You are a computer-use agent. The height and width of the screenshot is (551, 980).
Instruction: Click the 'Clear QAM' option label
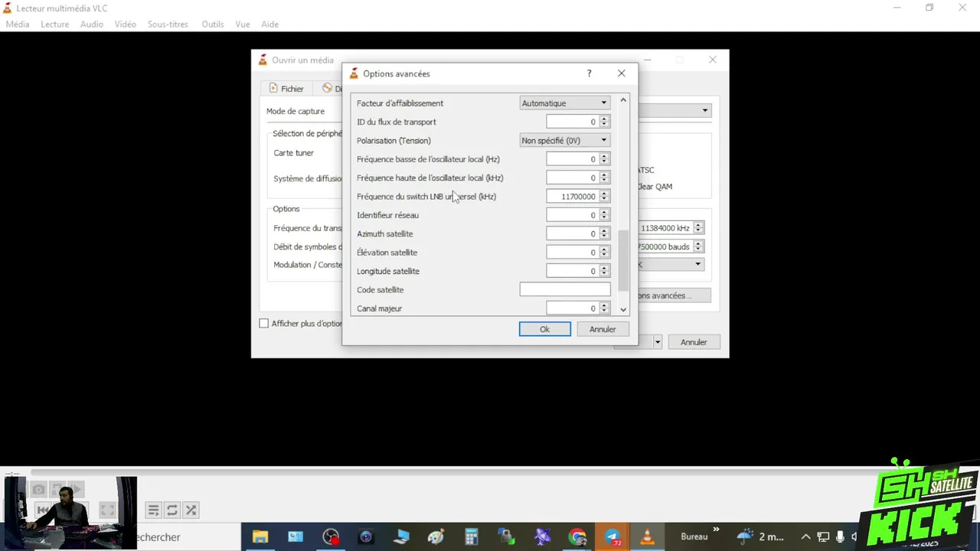[655, 187]
